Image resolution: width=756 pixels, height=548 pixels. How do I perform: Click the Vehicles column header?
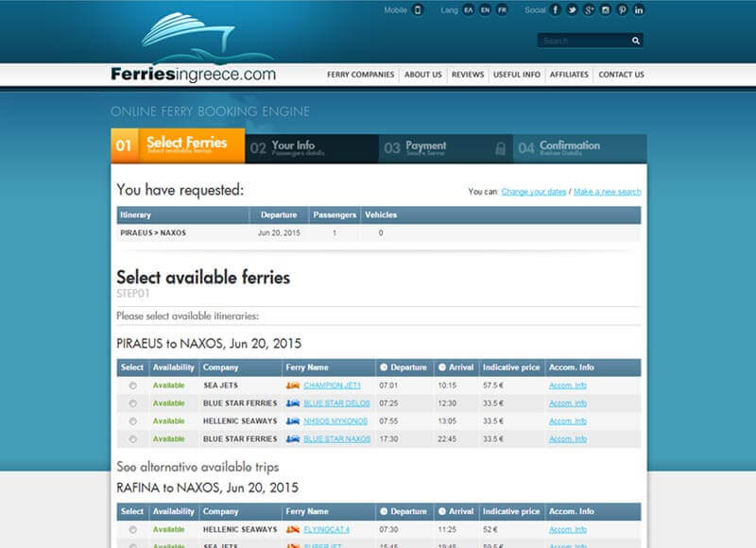pyautogui.click(x=381, y=215)
